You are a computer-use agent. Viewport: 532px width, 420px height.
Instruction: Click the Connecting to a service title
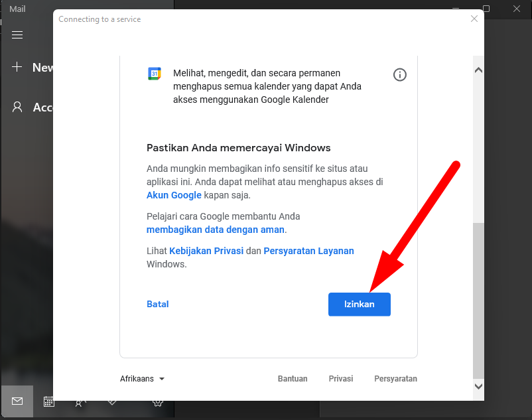coord(100,19)
